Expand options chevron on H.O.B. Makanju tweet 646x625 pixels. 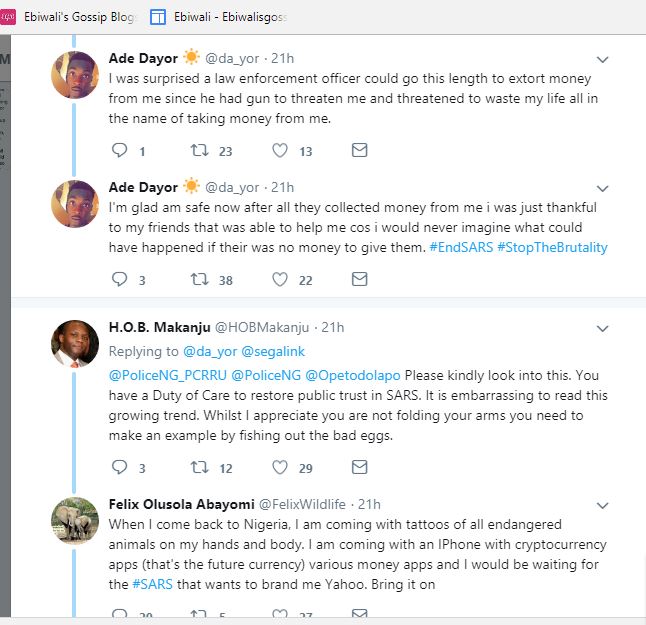pyautogui.click(x=602, y=328)
